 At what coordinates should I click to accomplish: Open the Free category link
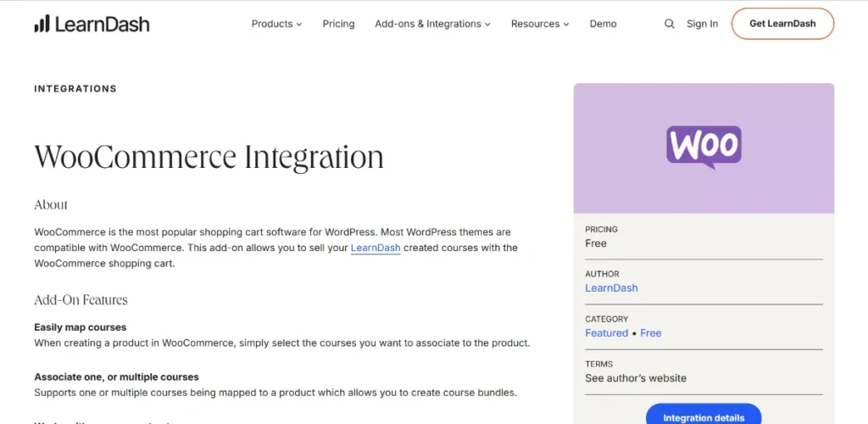click(650, 333)
